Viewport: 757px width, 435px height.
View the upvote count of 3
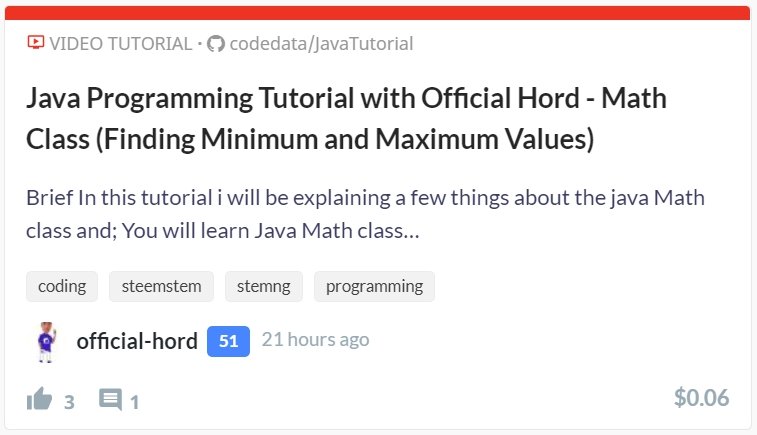click(69, 402)
